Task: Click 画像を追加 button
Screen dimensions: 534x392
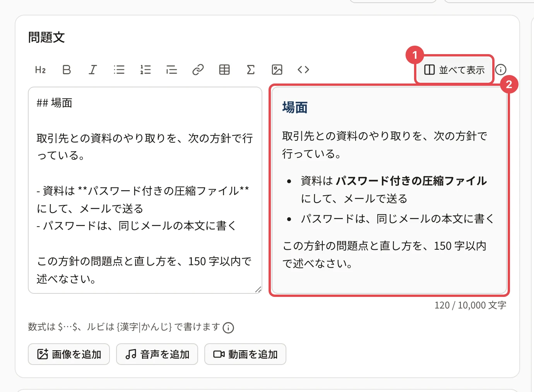Action: [x=69, y=354]
